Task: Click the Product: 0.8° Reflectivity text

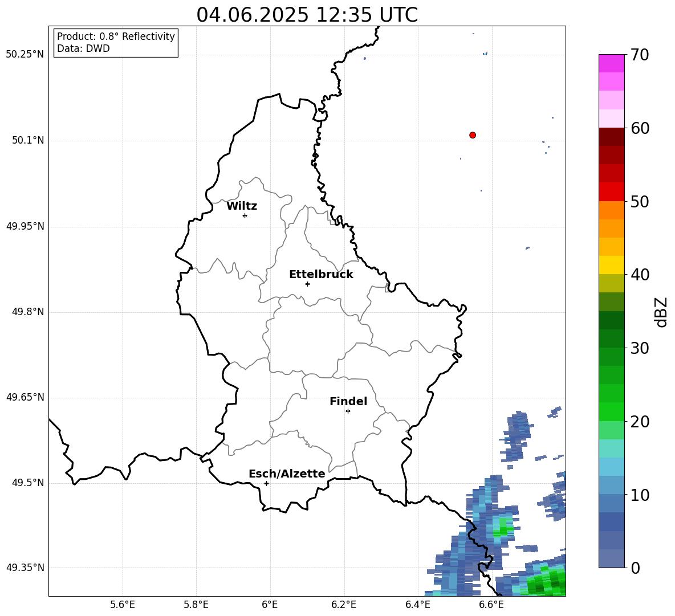Action: [116, 36]
